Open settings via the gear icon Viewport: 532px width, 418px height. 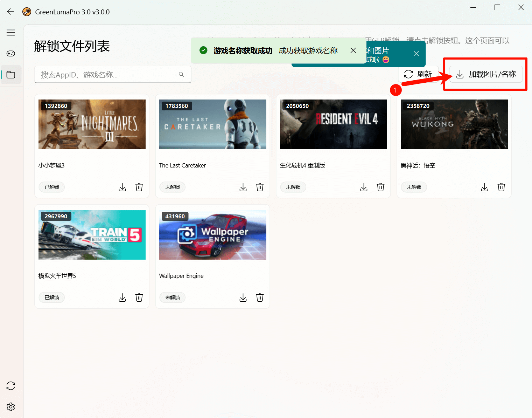[x=11, y=407]
